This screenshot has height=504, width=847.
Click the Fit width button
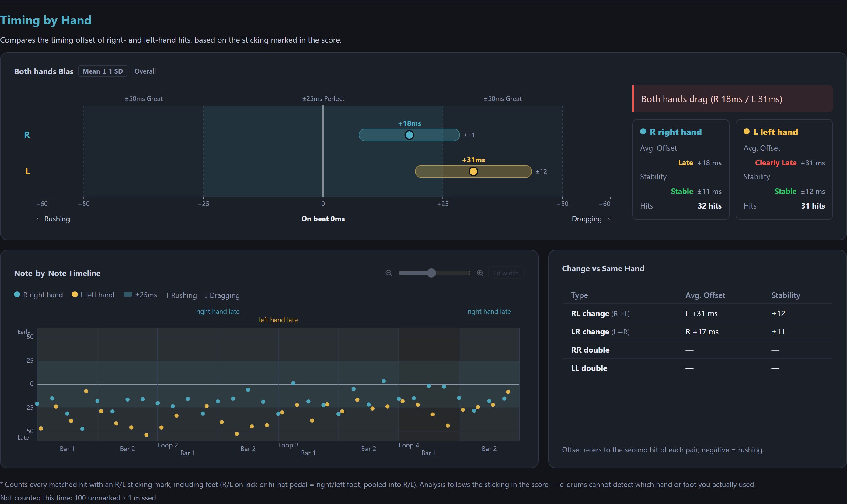(x=506, y=273)
